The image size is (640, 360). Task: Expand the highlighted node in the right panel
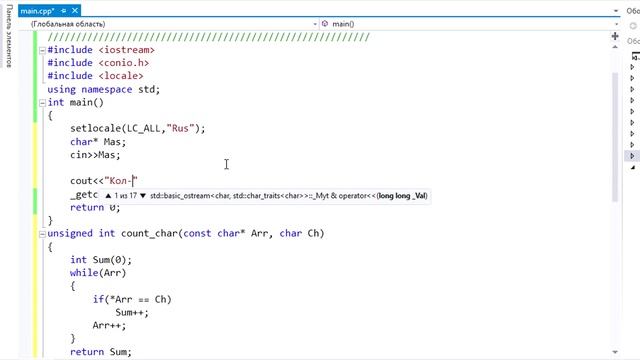[x=632, y=156]
